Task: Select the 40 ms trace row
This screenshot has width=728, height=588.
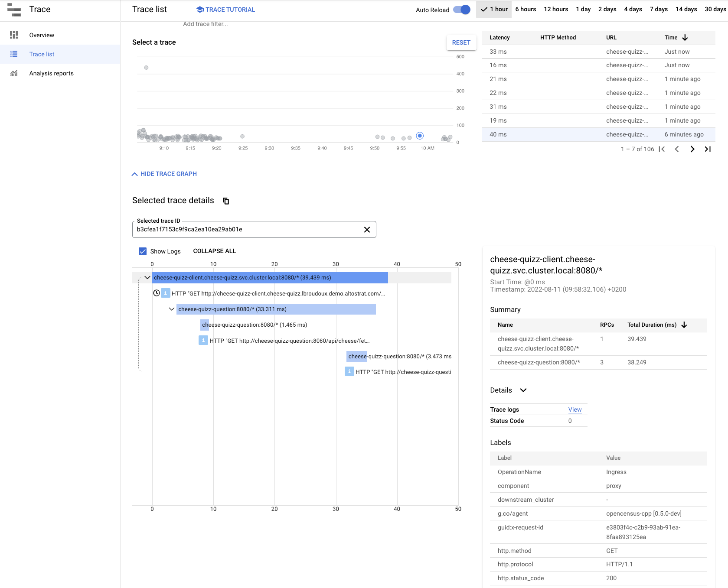Action: click(598, 134)
